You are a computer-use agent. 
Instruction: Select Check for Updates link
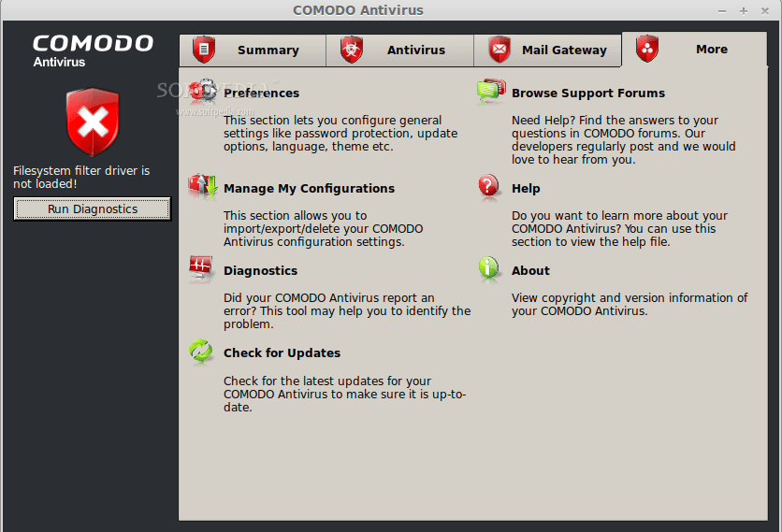coord(282,353)
